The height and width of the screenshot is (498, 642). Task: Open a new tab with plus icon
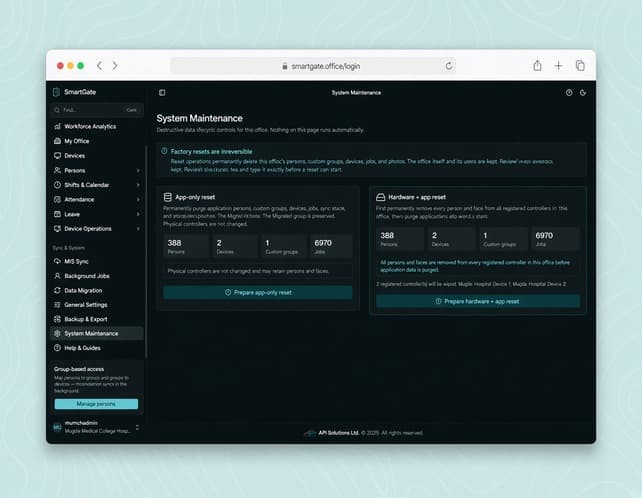558,66
